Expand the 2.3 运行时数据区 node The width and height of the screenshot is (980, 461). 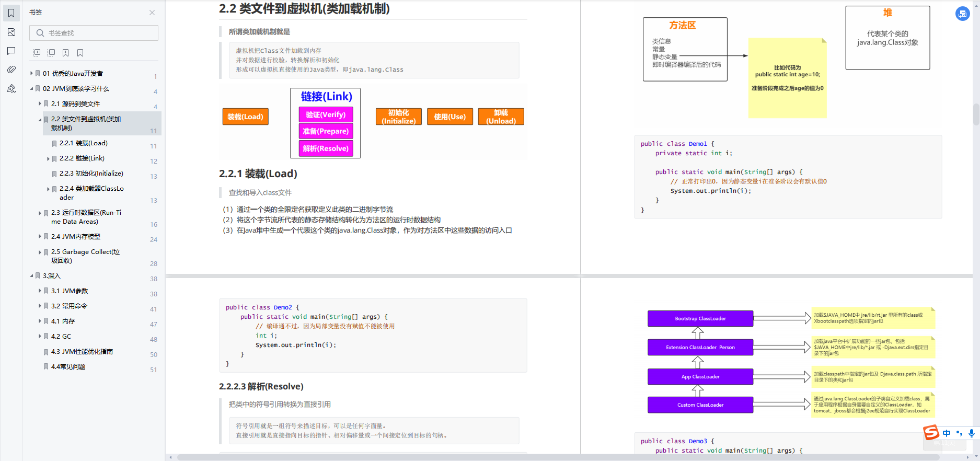(40, 213)
